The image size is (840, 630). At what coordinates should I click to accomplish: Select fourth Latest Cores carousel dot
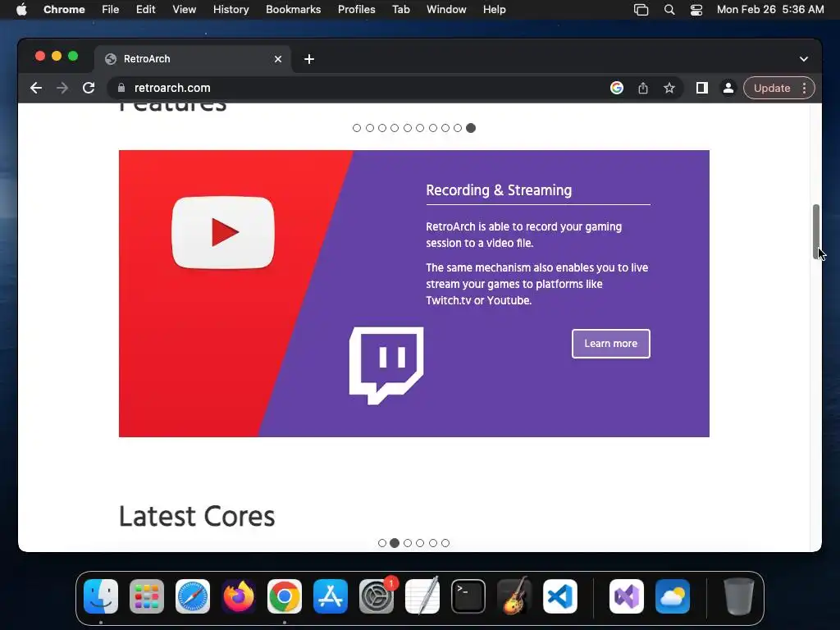click(420, 543)
